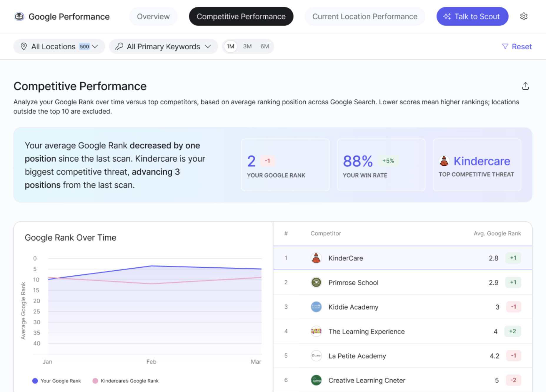Image resolution: width=546 pixels, height=392 pixels.
Task: Click the 2.8 average rank value
Action: 493,258
